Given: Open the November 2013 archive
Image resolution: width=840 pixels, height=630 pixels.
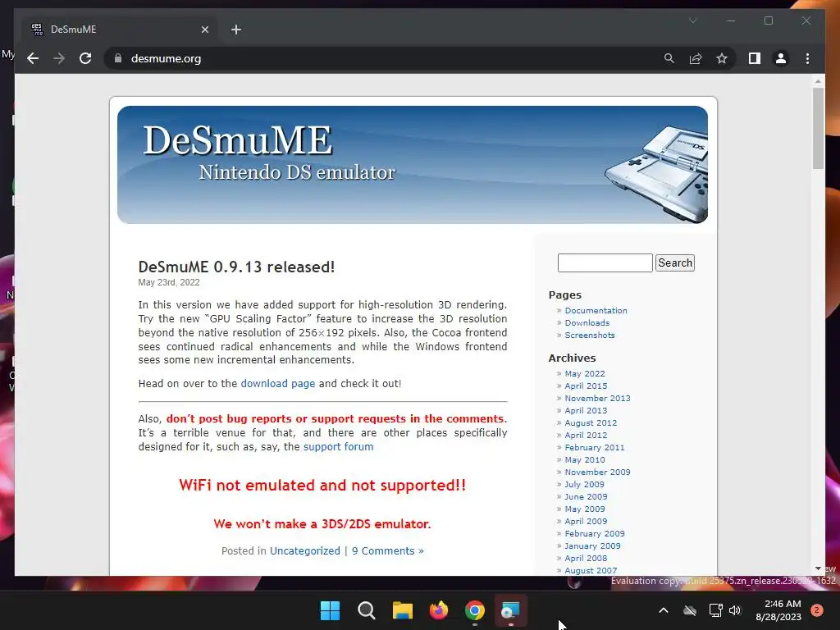Looking at the screenshot, I should [x=597, y=398].
